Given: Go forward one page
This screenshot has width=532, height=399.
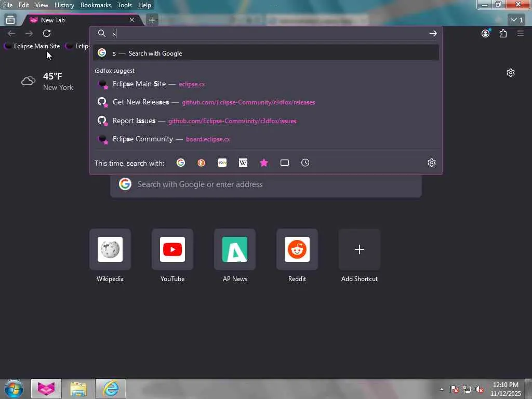Looking at the screenshot, I should 29,33.
